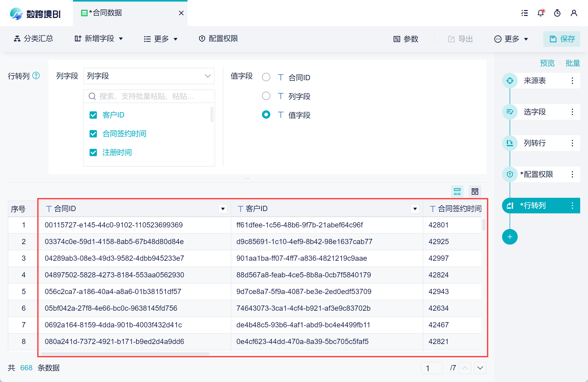This screenshot has height=382, width=588.
Task: Click the 668 record count
Action: coord(26,368)
